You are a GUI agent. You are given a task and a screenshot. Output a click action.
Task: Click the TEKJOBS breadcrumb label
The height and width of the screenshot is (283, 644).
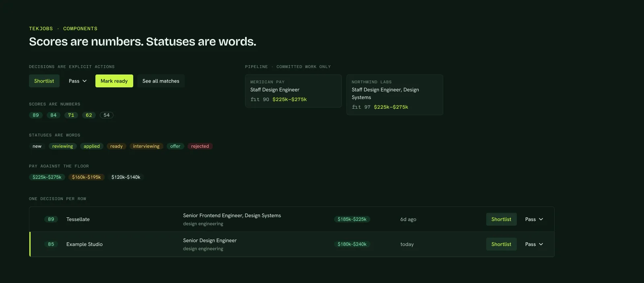click(41, 29)
